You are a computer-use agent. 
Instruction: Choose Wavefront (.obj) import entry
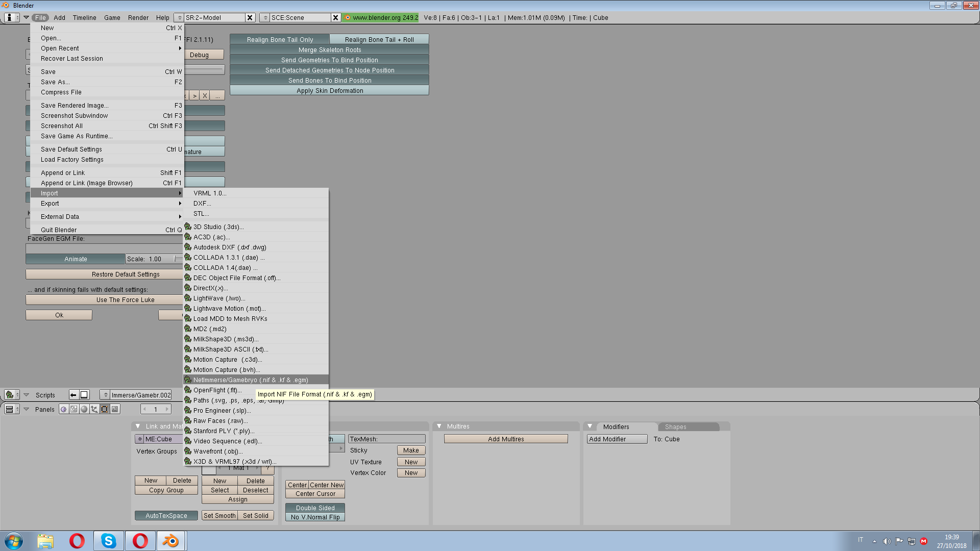(256, 451)
